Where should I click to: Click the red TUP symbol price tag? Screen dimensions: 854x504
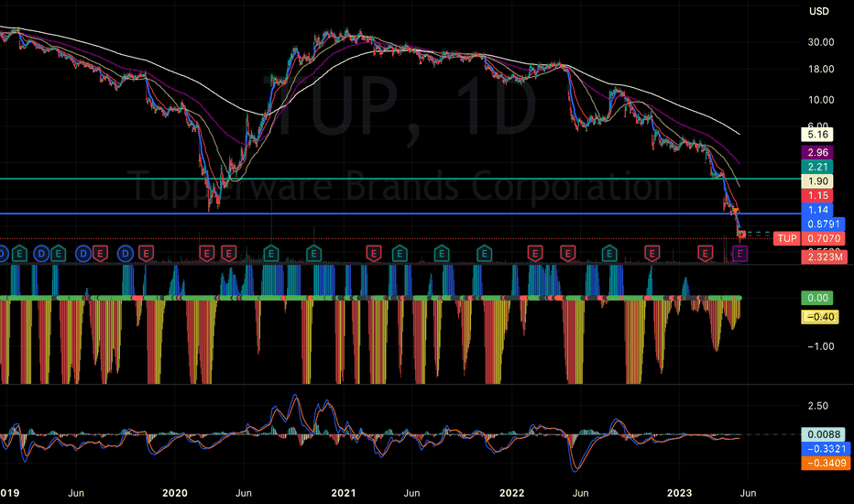(x=787, y=238)
